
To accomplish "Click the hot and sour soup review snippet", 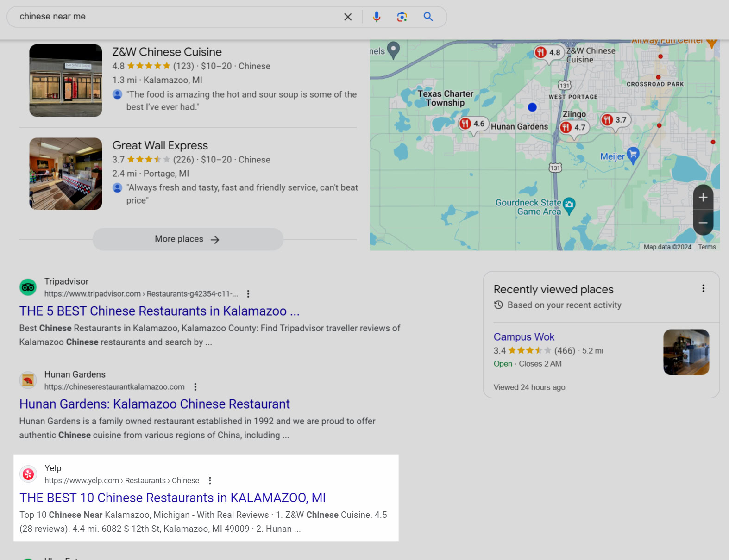I will 241,101.
